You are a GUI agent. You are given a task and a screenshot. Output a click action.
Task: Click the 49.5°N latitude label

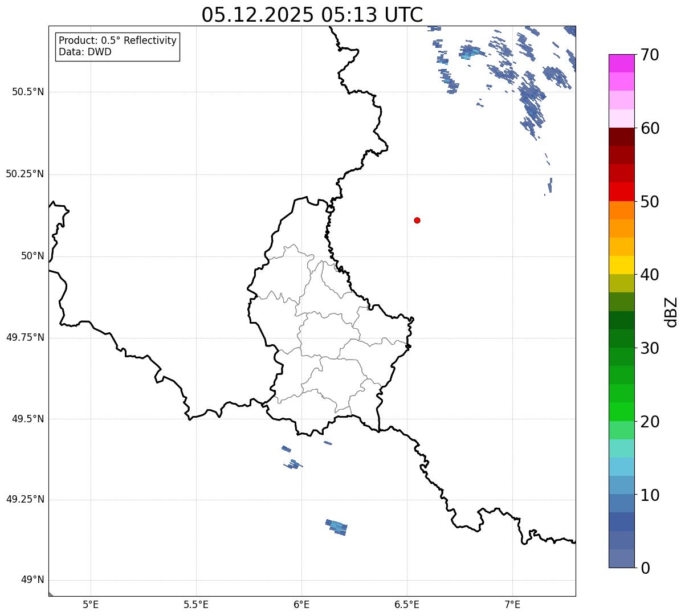[x=28, y=419]
